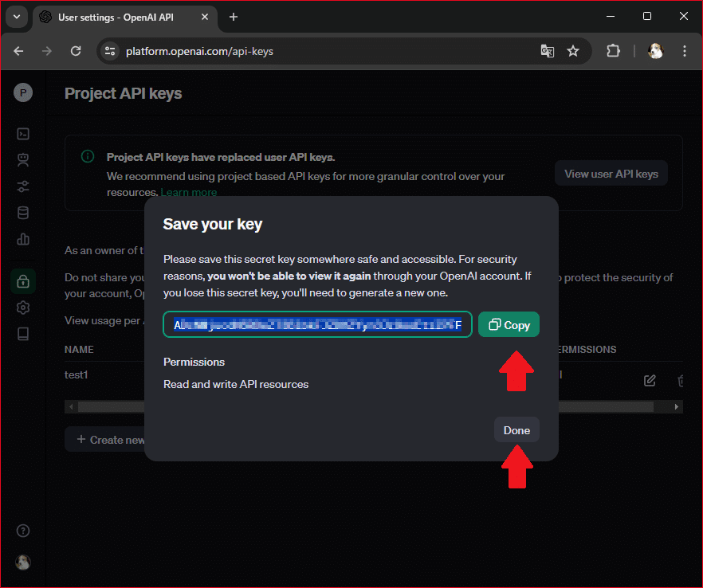Viewport: 703px width, 588px height.
Task: Click the test1 key name
Action: coord(77,374)
